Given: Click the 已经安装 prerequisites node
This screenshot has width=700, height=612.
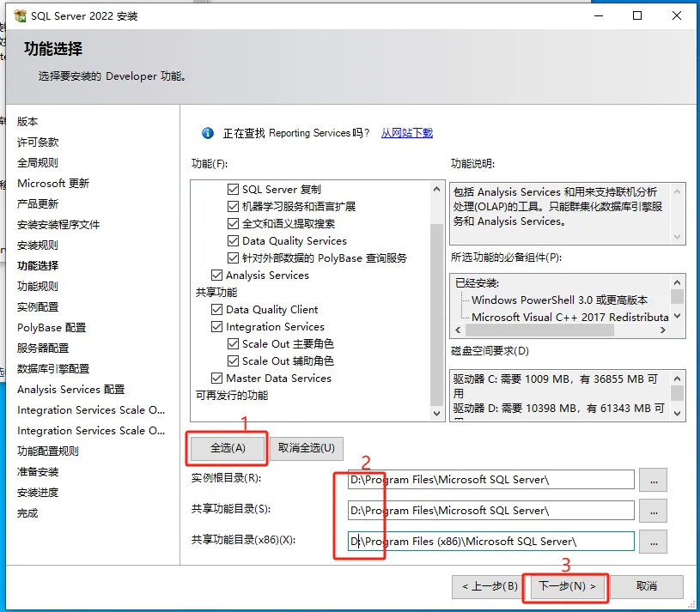Looking at the screenshot, I should [477, 282].
